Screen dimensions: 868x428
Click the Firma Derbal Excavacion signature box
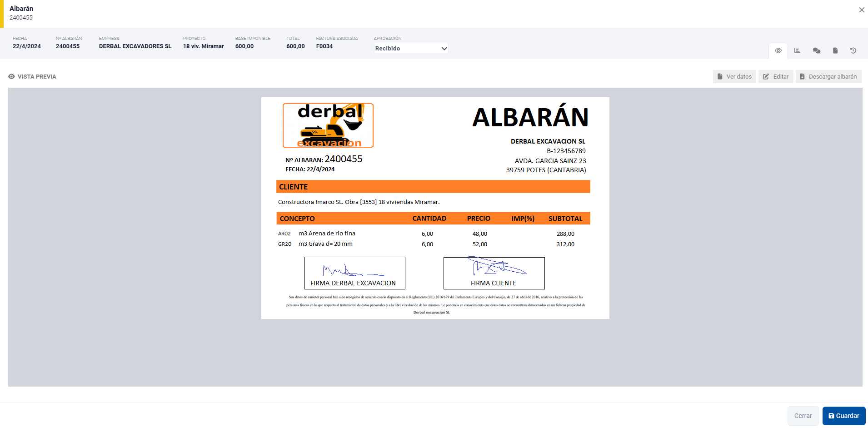[354, 273]
